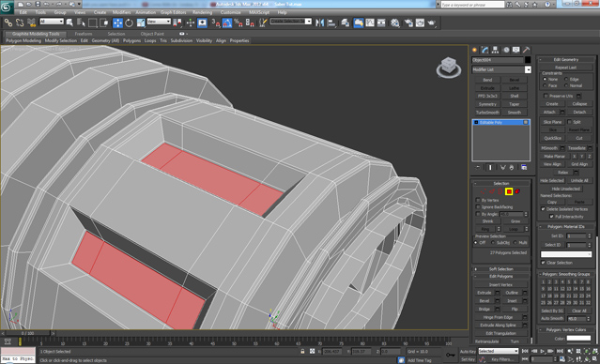
Task: Click the Bind to Space Warp icon
Action: click(x=32, y=23)
